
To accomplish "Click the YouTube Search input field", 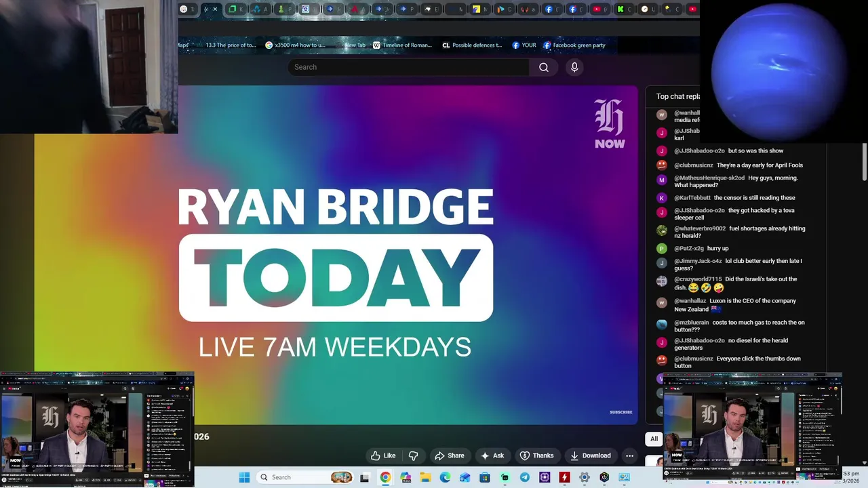I will [408, 67].
